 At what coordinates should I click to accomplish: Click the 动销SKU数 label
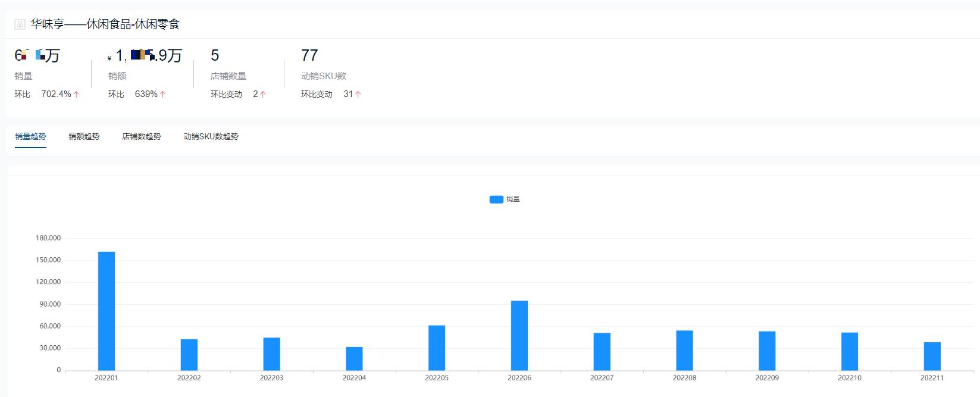(324, 76)
